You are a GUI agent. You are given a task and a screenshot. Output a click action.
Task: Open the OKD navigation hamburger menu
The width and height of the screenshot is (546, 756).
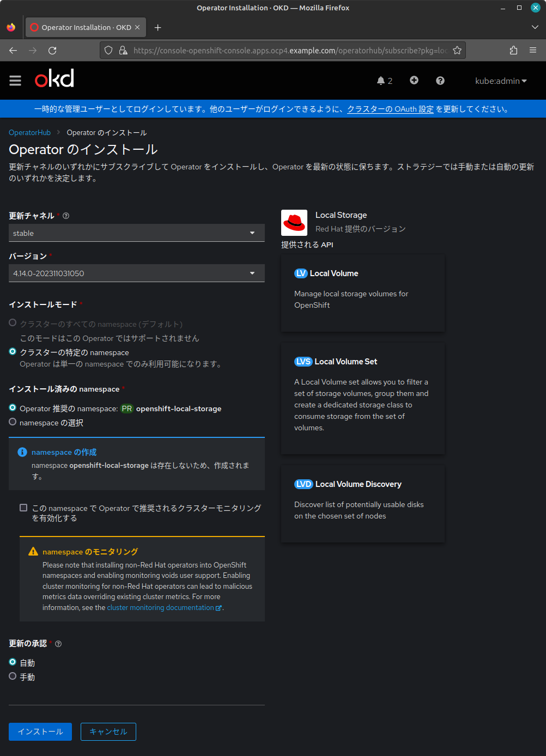(15, 80)
